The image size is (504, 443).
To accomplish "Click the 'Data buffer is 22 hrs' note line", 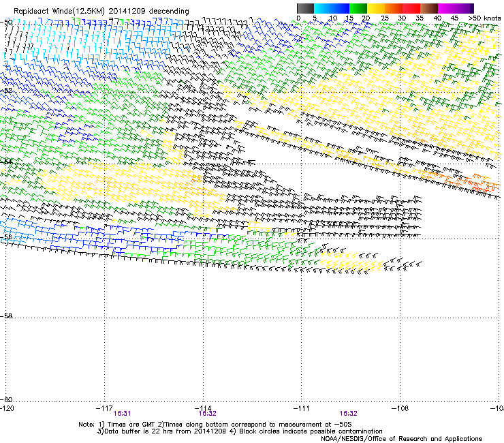I will [x=240, y=431].
